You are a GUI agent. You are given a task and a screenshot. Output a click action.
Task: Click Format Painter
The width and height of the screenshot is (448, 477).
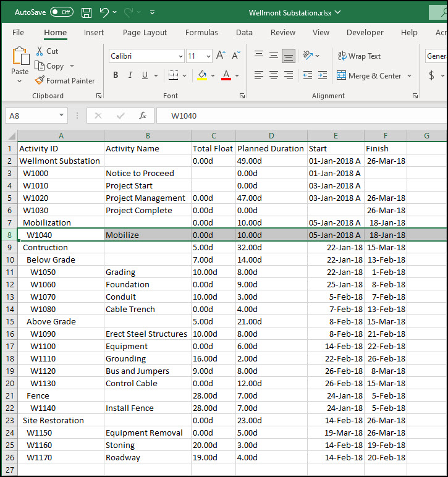coord(65,80)
